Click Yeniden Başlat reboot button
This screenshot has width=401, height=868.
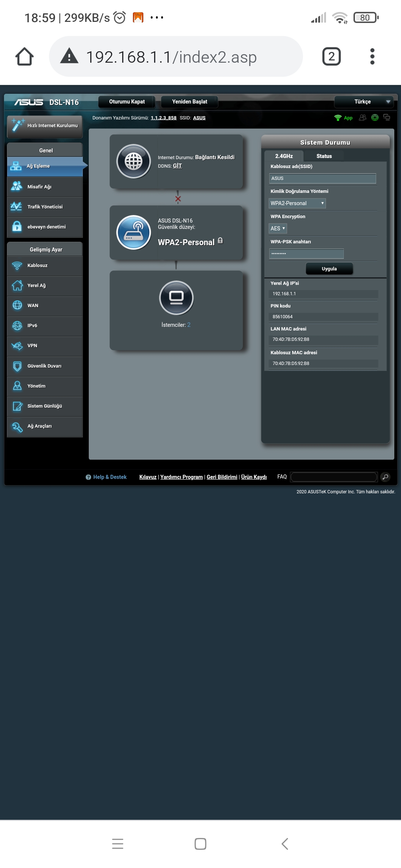190,102
